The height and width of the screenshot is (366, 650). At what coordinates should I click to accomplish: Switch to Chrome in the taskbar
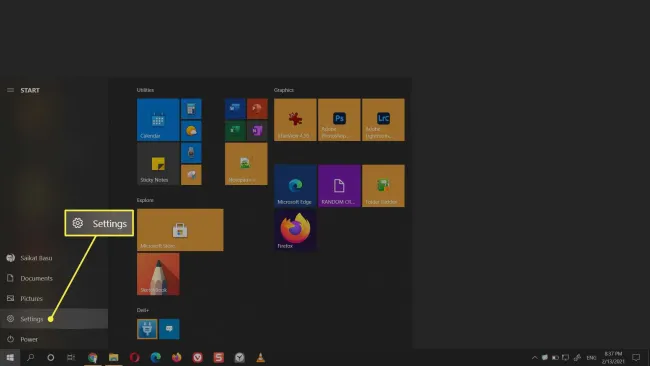(x=92, y=357)
